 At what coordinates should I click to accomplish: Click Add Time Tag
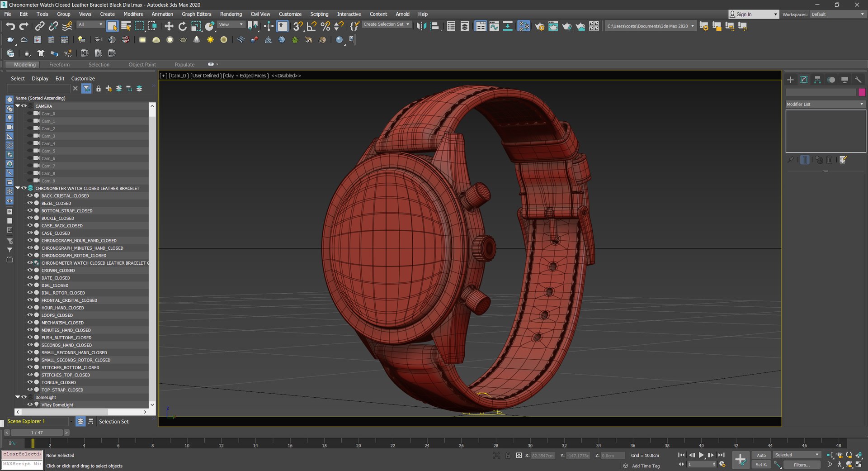click(x=646, y=466)
